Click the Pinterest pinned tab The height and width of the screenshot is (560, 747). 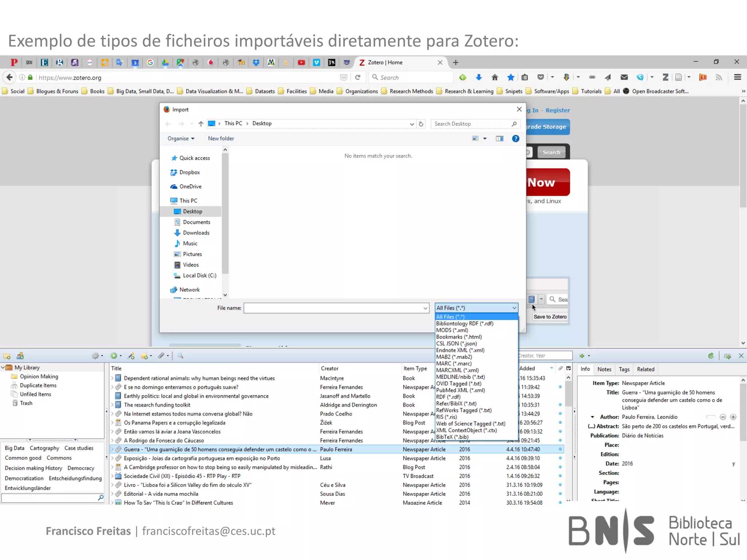coord(14,62)
